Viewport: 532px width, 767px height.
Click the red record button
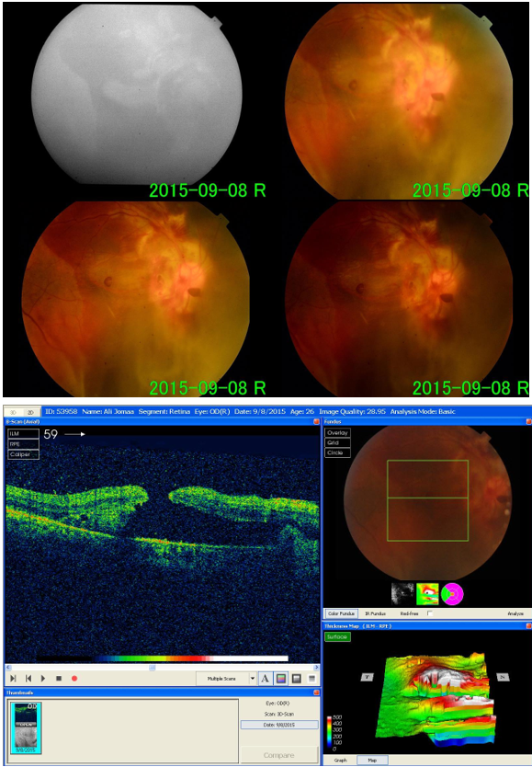74,679
